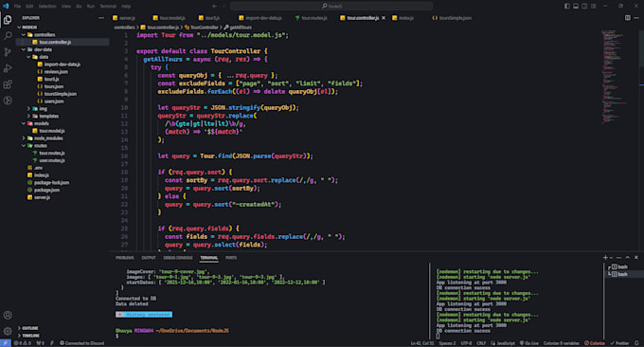Click Connected to Discord status item
Image resolution: width=644 pixels, height=347 pixels.
(82, 343)
